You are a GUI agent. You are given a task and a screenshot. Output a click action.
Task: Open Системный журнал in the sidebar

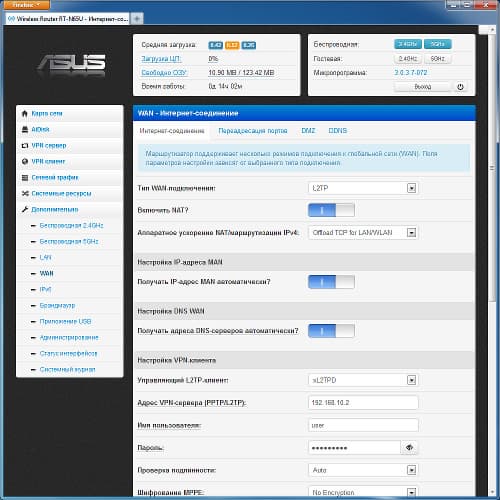point(67,370)
